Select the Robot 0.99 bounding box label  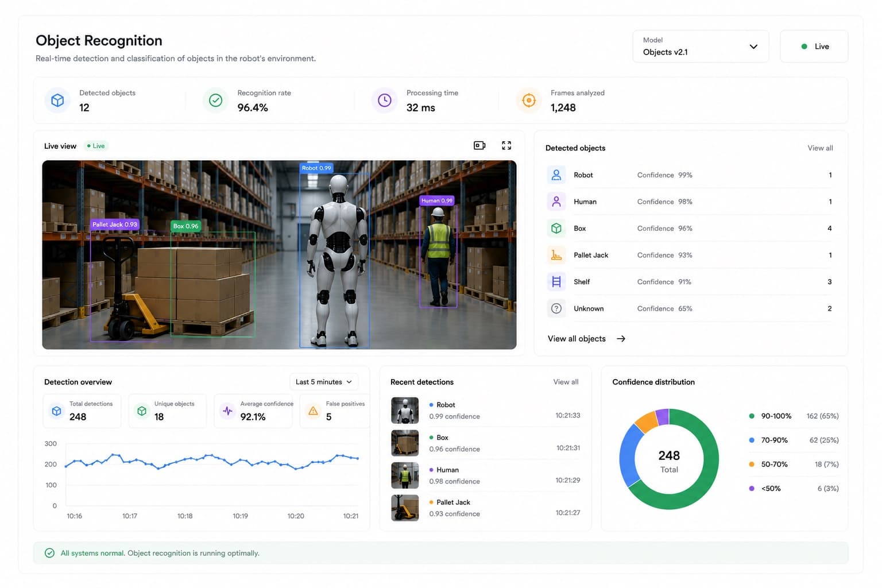(x=316, y=168)
